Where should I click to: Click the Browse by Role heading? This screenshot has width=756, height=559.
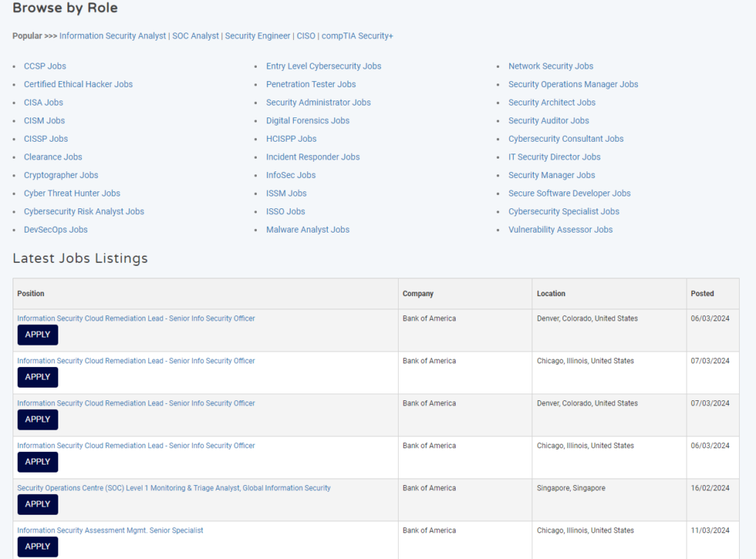(65, 7)
